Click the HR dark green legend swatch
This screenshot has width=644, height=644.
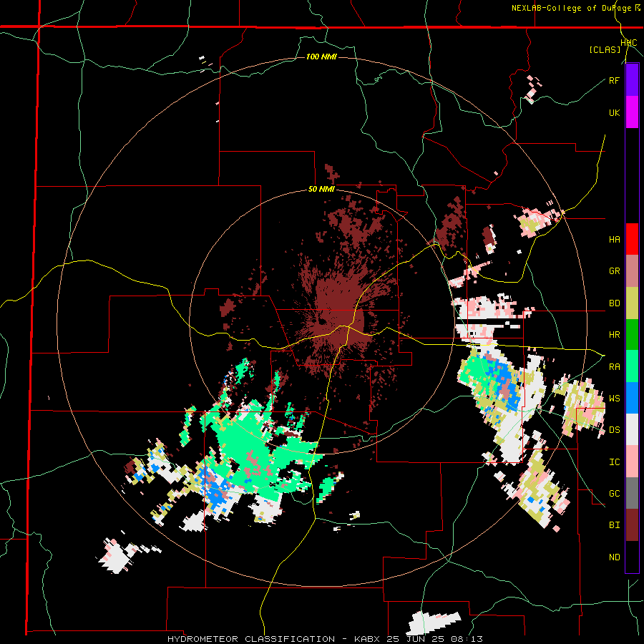click(632, 334)
